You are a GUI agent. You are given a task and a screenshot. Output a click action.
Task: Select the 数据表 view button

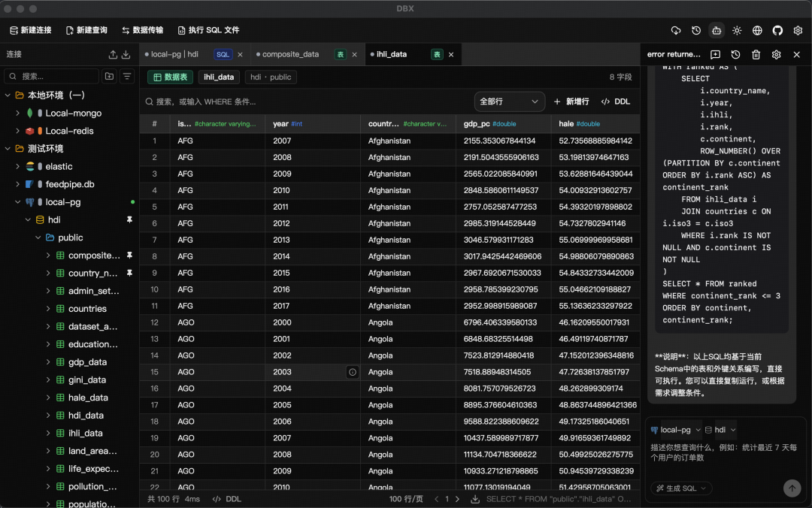[171, 77]
